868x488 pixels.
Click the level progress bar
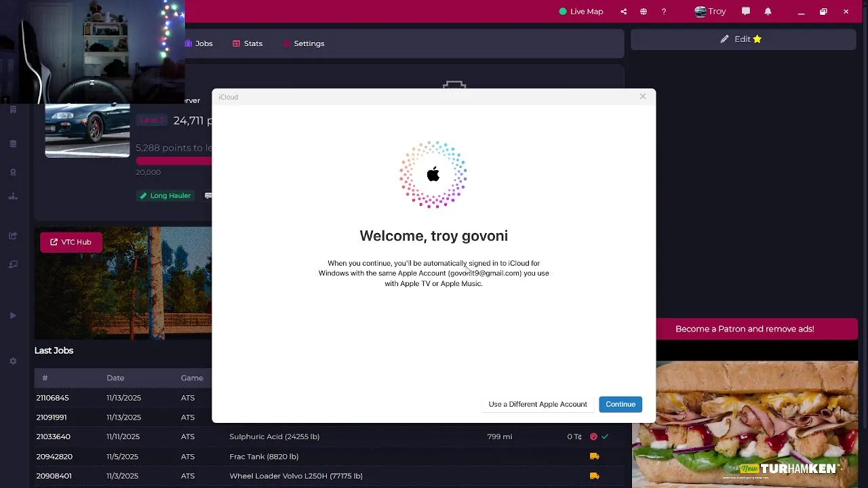[x=174, y=161]
